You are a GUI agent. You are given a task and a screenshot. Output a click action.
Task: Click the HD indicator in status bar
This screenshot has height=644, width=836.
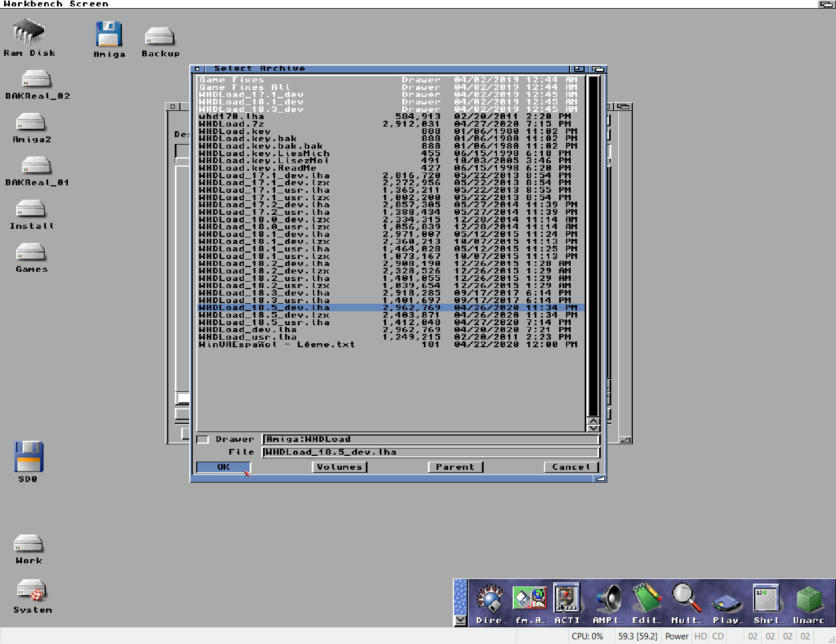[701, 636]
